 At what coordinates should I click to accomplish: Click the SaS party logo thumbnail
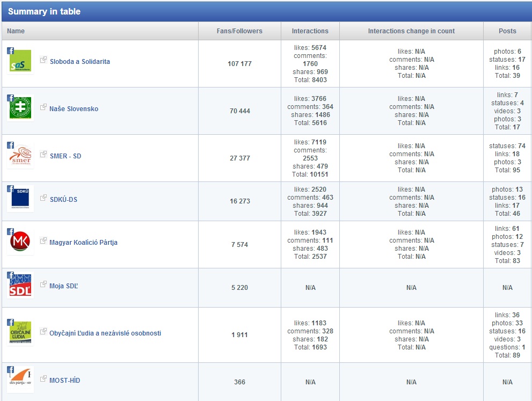pyautogui.click(x=20, y=61)
